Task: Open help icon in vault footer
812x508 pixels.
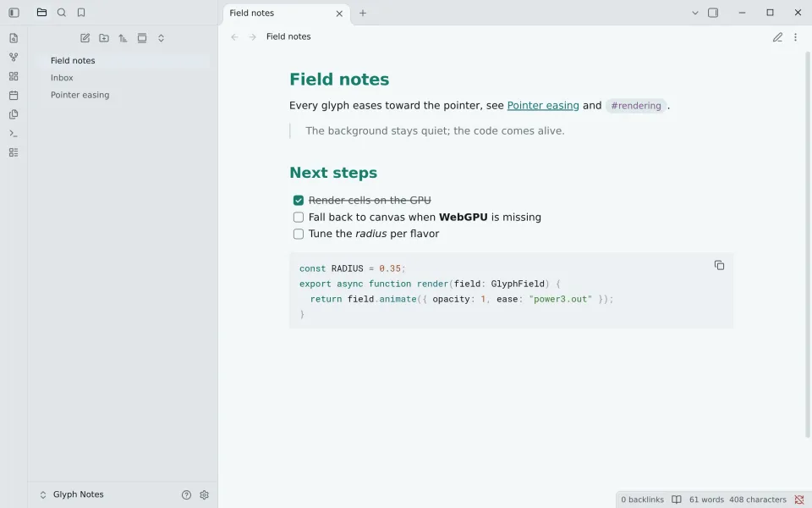Action: coord(186,495)
